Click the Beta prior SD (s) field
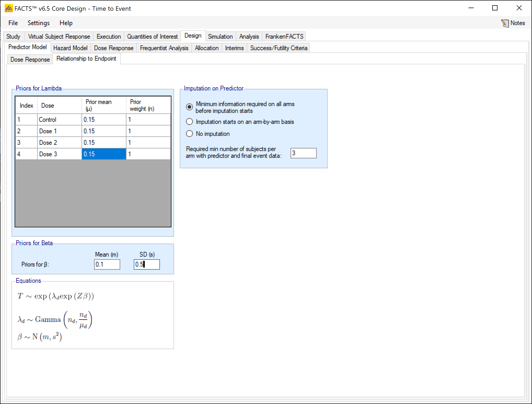Screen dimensions: 532x404 click(147, 264)
